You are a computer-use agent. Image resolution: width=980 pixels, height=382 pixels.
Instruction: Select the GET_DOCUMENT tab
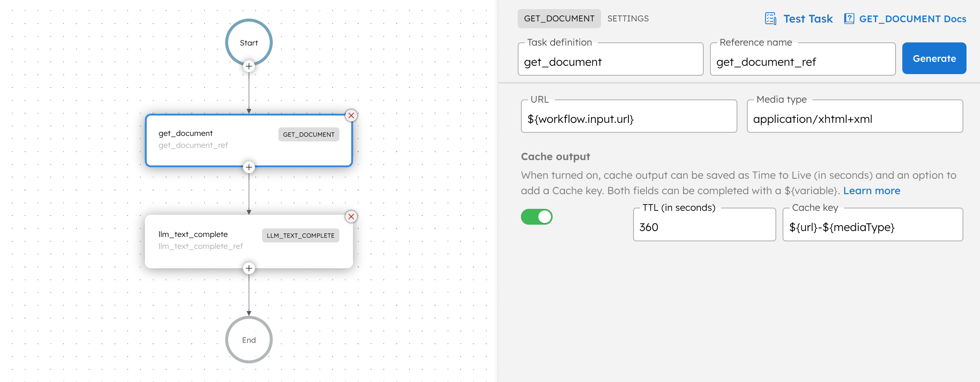(x=559, y=19)
